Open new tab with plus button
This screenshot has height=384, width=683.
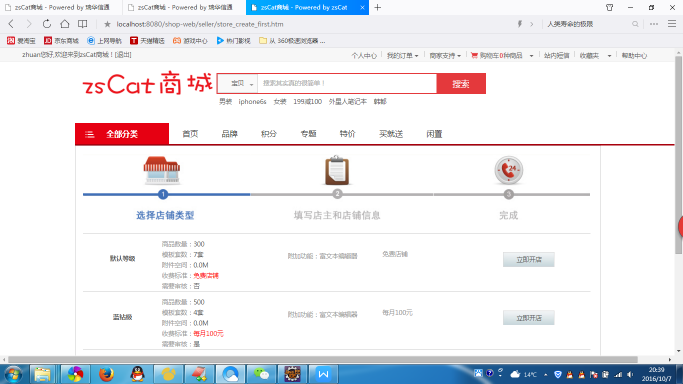tap(378, 7)
